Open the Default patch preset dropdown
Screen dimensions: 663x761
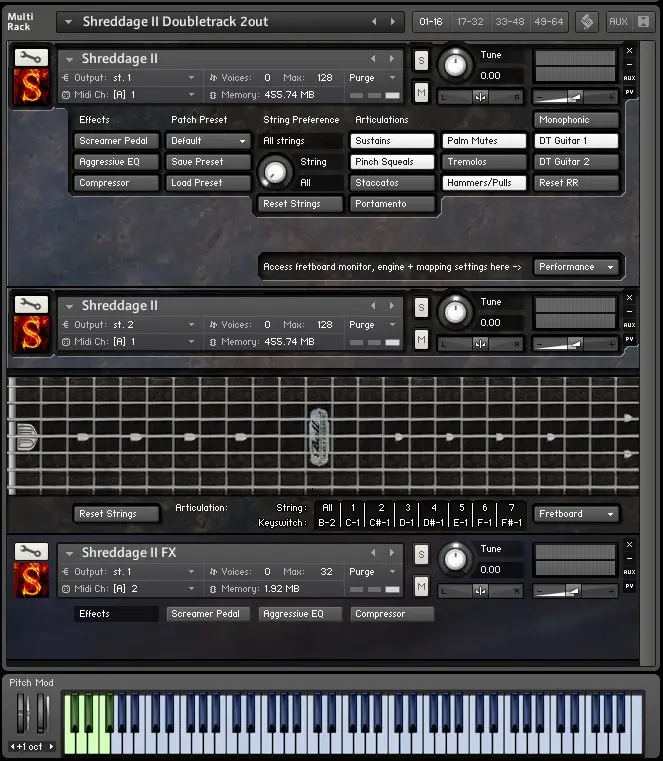point(208,141)
